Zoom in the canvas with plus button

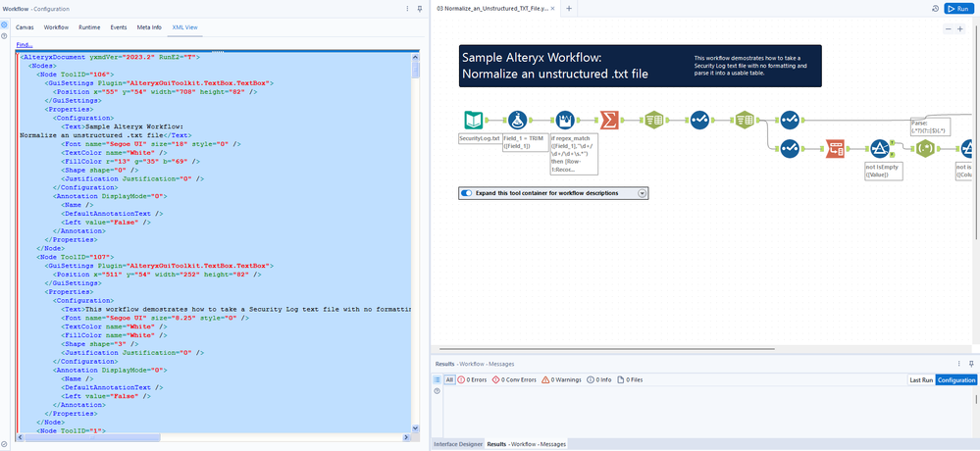tap(960, 29)
